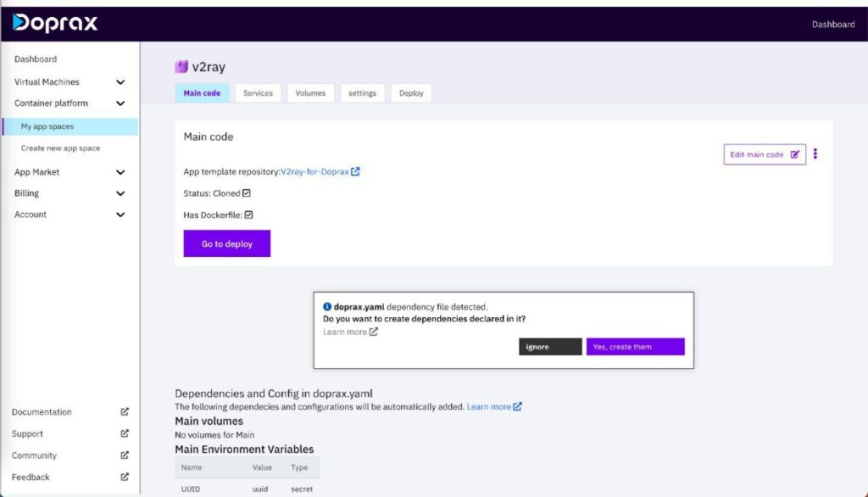Expand the Billing chevron
The height and width of the screenshot is (497, 868).
tap(120, 193)
